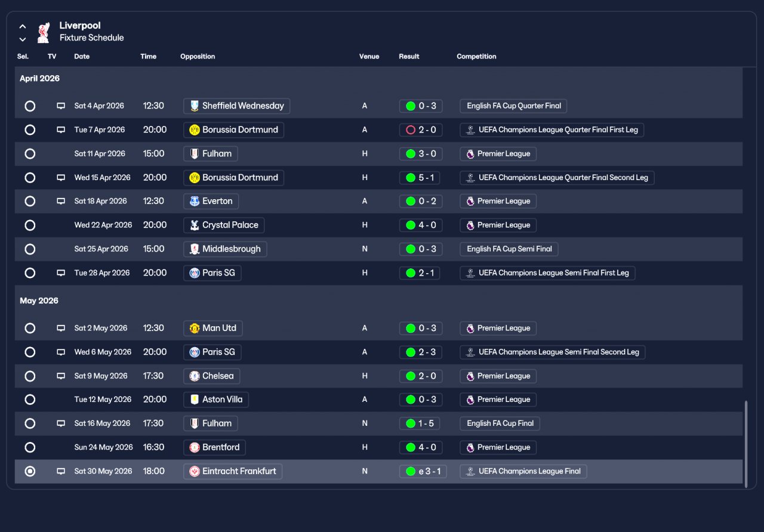This screenshot has height=532, width=764.
Task: Select the Fulham 11 Apr fixture radio button
Action: point(30,154)
